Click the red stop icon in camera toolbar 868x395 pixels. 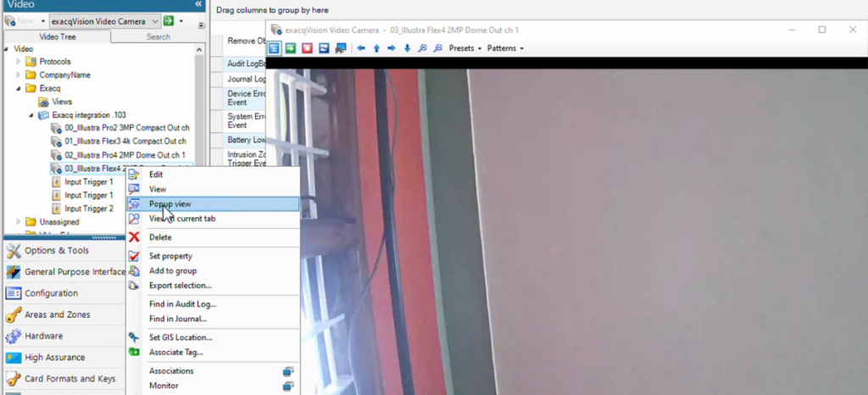(307, 48)
